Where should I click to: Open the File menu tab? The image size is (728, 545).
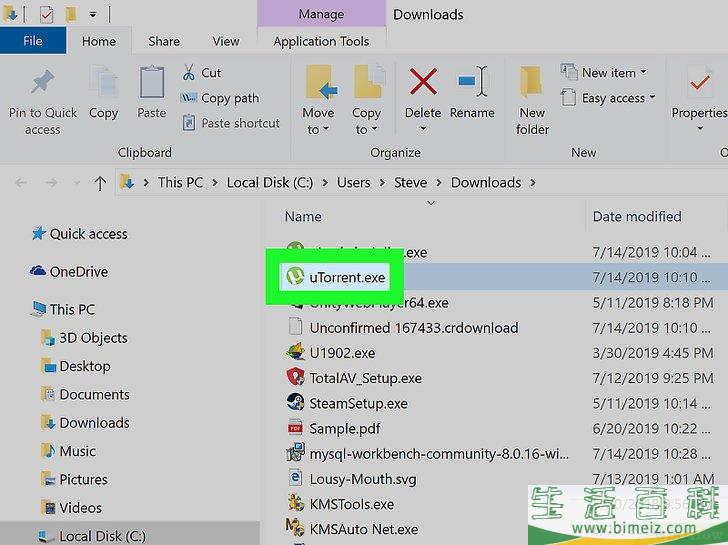click(32, 41)
